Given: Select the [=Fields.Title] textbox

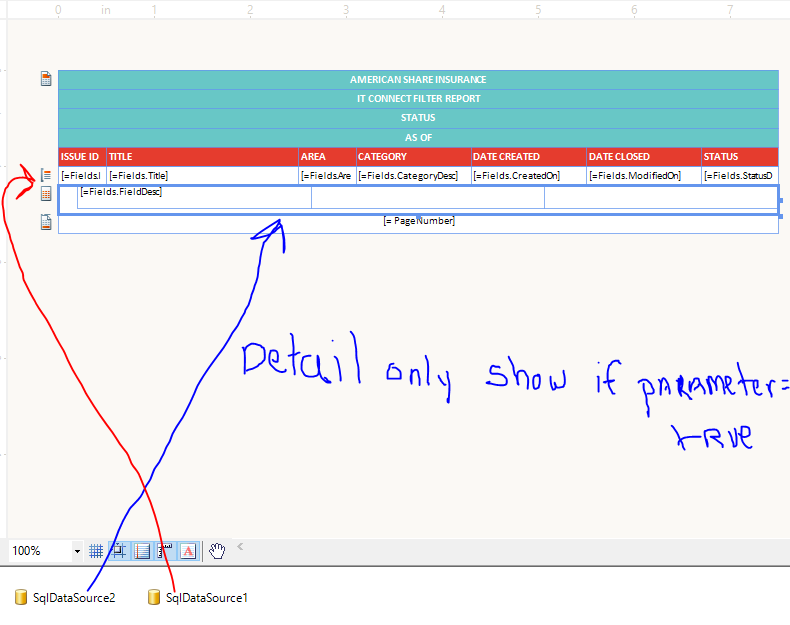Looking at the screenshot, I should point(203,176).
